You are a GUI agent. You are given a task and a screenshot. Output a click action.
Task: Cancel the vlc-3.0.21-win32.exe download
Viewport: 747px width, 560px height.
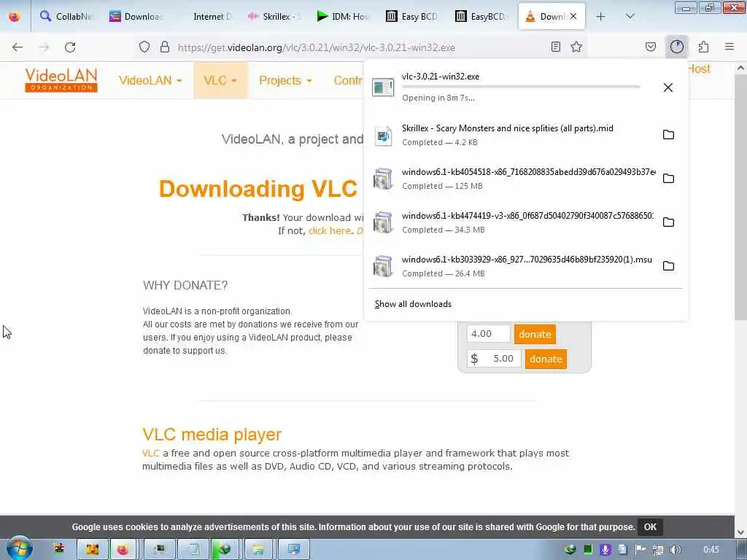[x=668, y=87]
